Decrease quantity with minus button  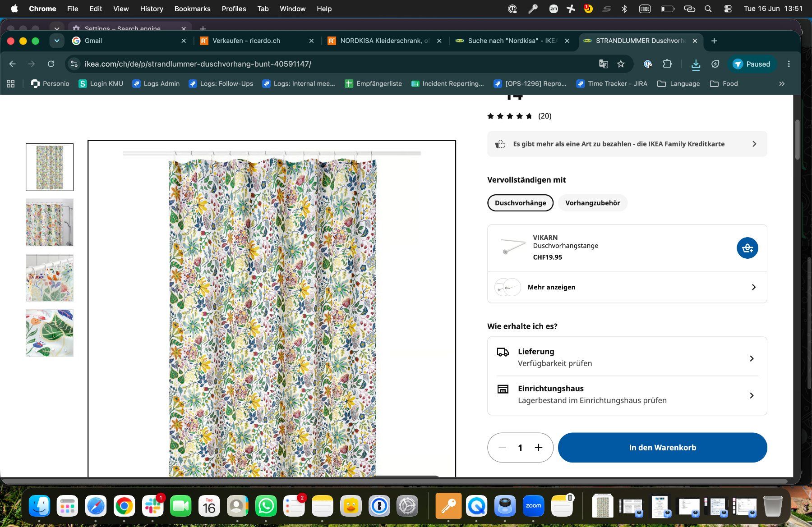(502, 448)
